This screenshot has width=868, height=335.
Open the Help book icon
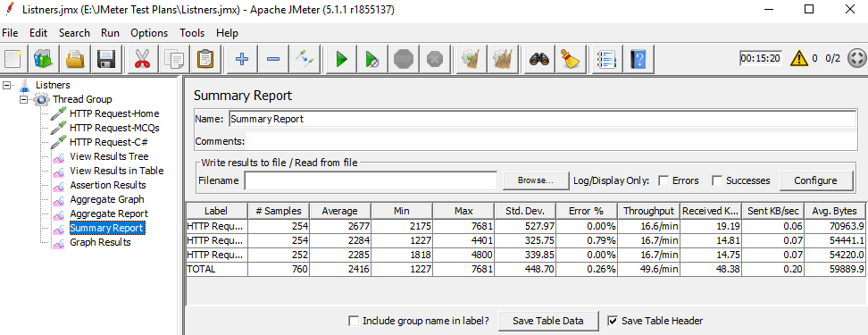click(638, 58)
